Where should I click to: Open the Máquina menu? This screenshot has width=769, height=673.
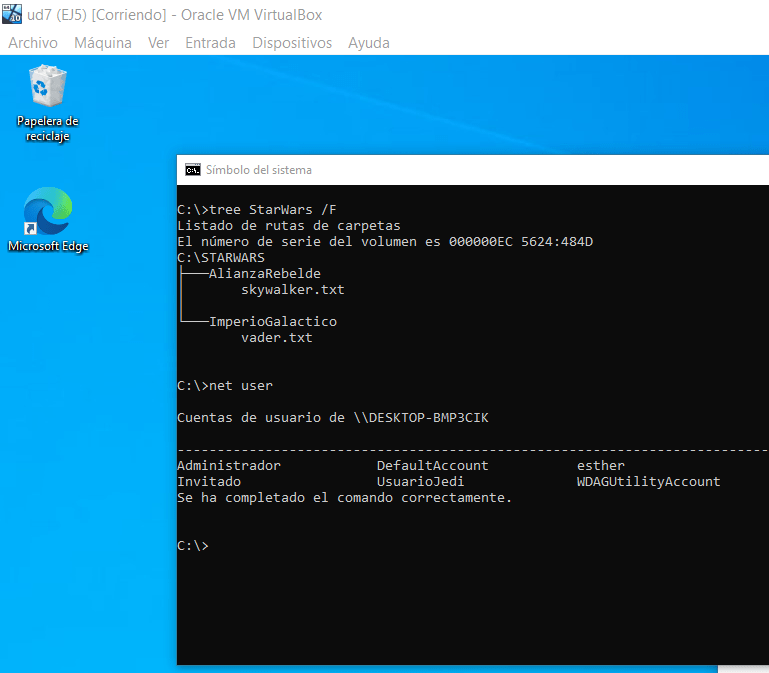[103, 43]
